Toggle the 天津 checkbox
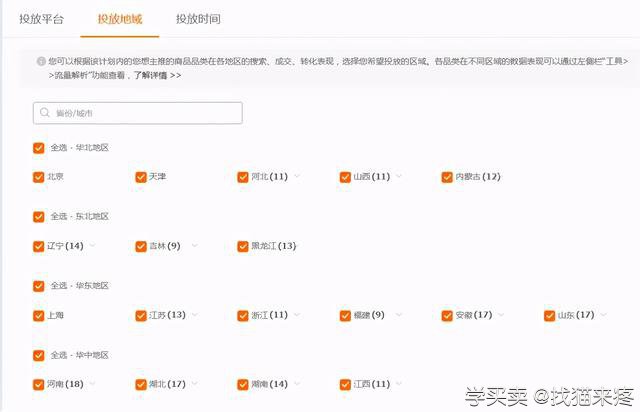Image resolution: width=640 pixels, height=412 pixels. (x=141, y=177)
